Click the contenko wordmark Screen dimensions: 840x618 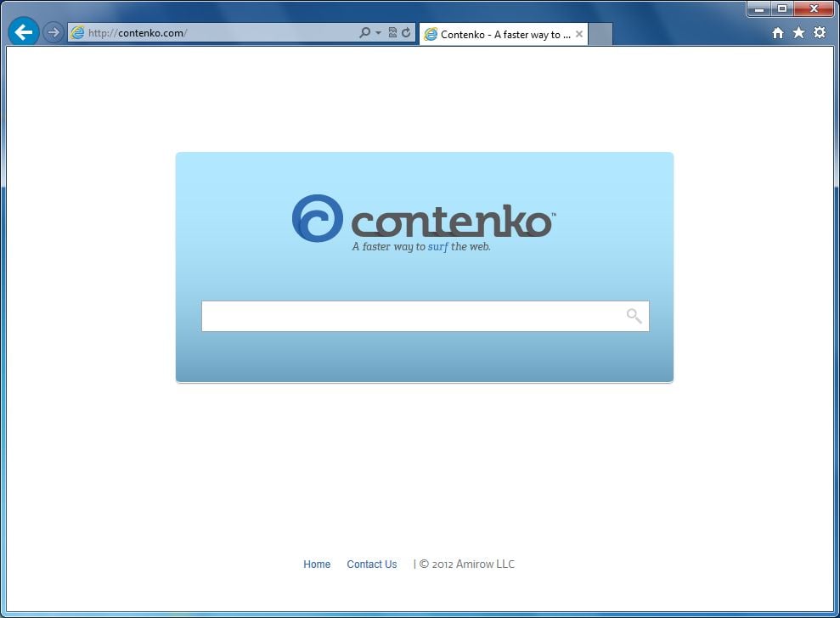[x=454, y=222]
